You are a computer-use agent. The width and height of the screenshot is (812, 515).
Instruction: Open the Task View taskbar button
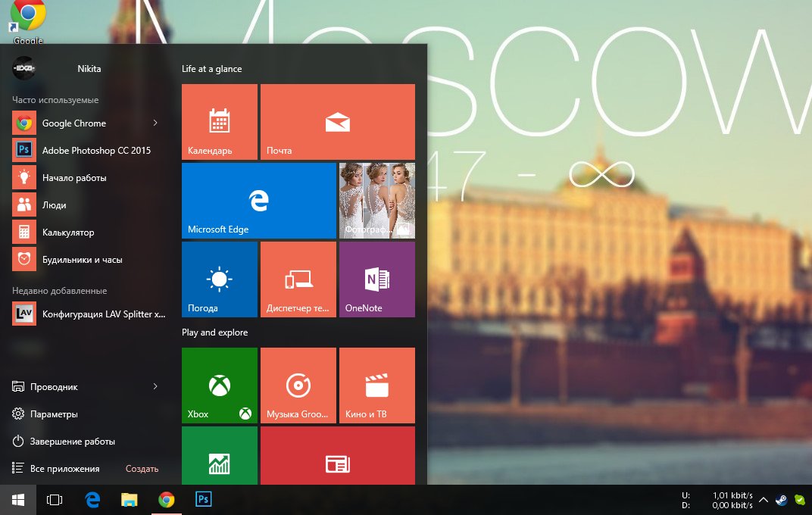coord(55,500)
